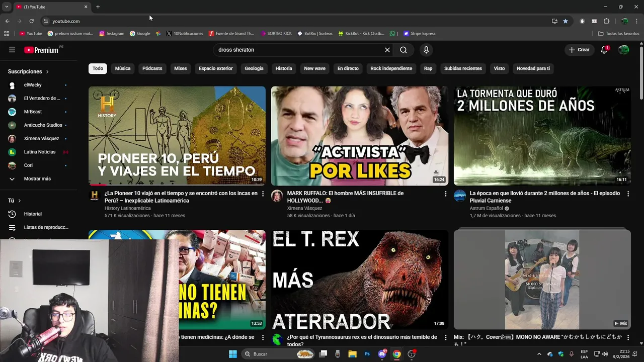
Task: Open Photoshop from the taskbar
Action: [367, 354]
